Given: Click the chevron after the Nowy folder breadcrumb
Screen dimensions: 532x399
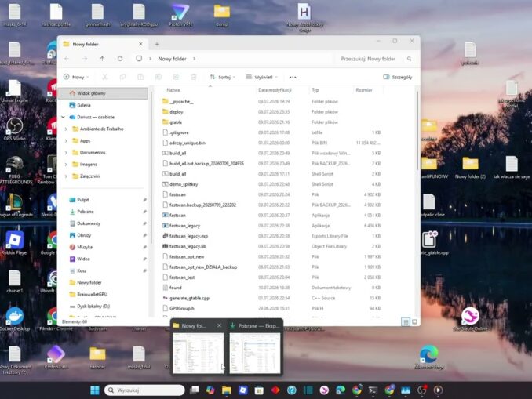Looking at the screenshot, I should (194, 59).
